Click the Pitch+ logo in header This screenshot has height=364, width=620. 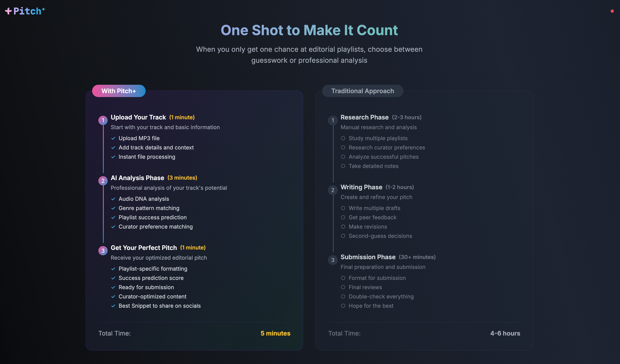(25, 11)
